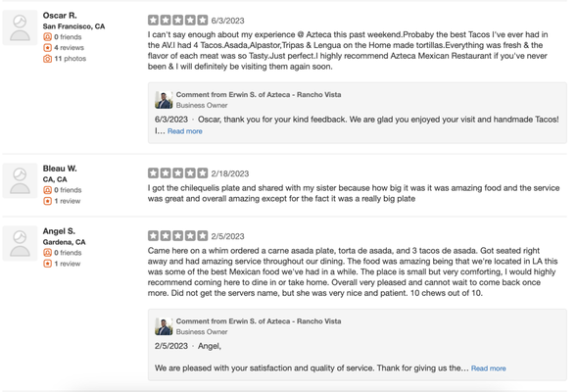Open Bleau W.'s profile avatar
The height and width of the screenshot is (392, 577).
[20, 180]
